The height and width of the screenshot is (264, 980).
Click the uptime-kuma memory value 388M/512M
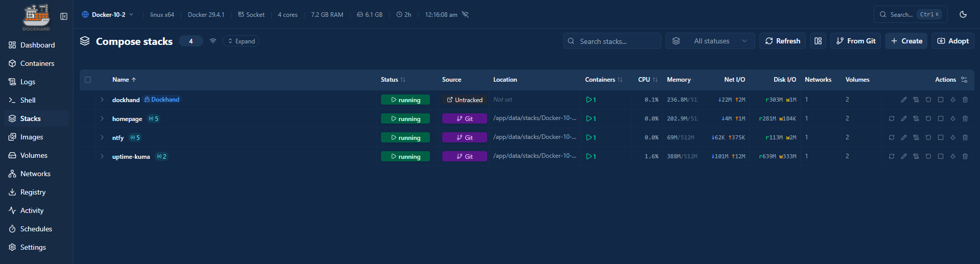point(682,156)
